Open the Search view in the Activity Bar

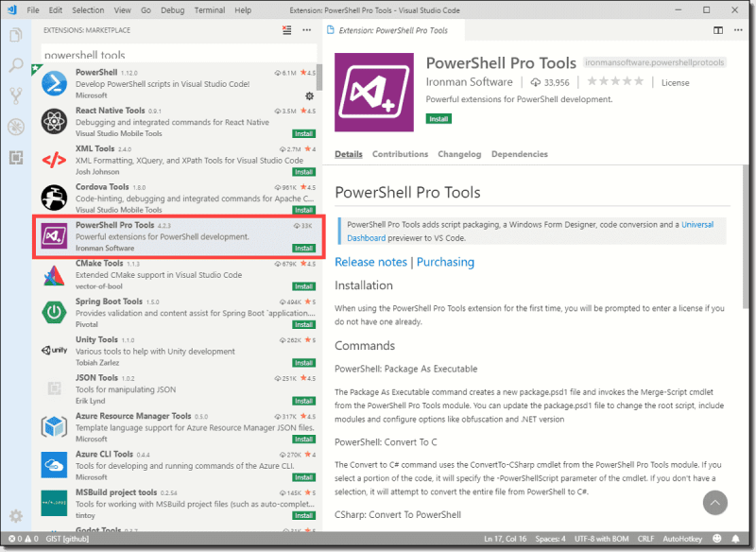coord(13,65)
